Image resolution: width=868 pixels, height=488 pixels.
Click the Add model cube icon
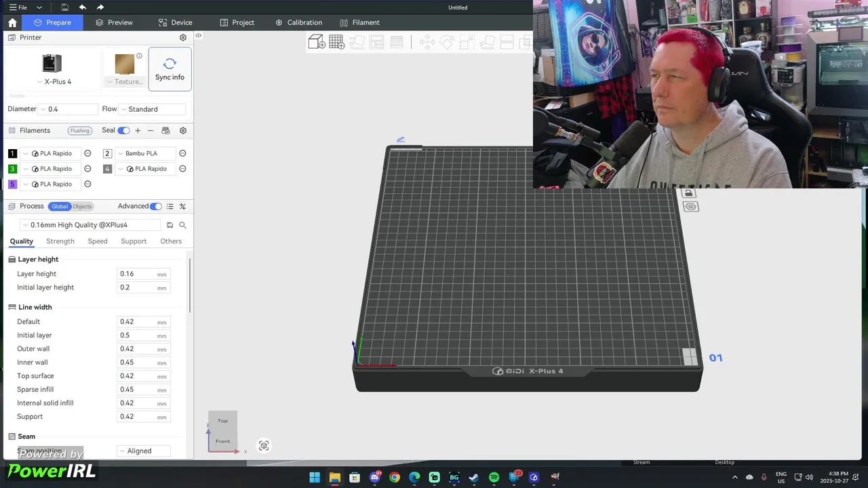coord(317,42)
